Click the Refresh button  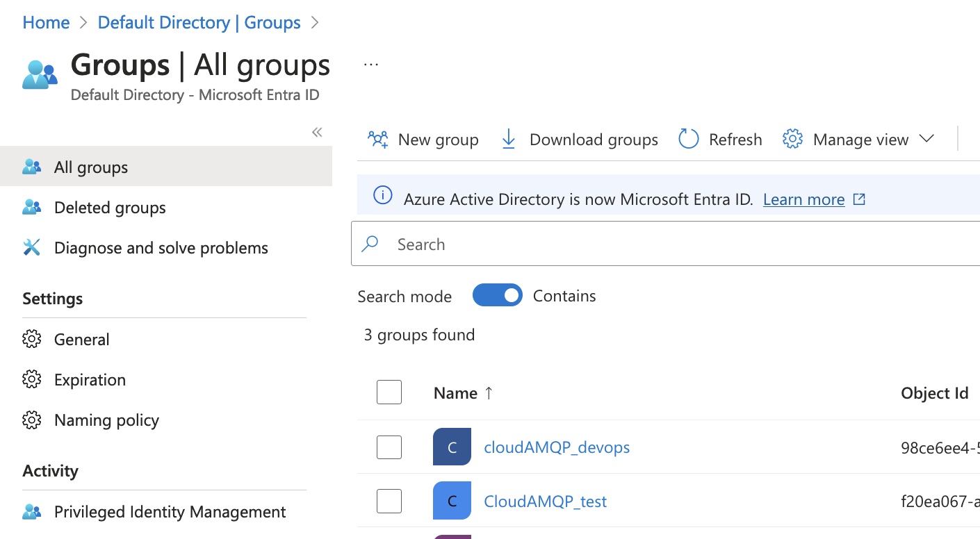pos(720,140)
